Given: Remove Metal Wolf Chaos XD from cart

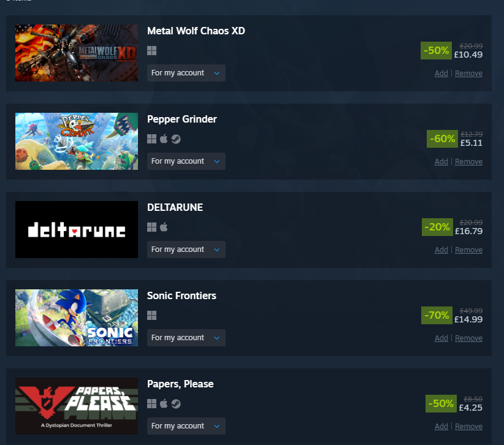Looking at the screenshot, I should tap(468, 74).
